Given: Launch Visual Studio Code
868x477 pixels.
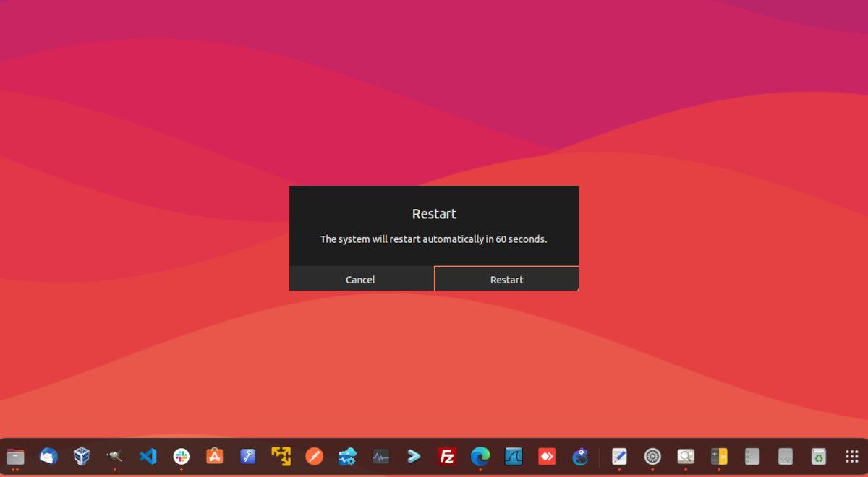Looking at the screenshot, I should [148, 457].
